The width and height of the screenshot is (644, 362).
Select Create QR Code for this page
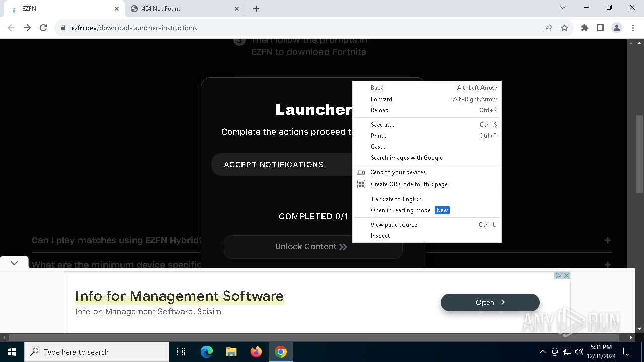[427, 184]
